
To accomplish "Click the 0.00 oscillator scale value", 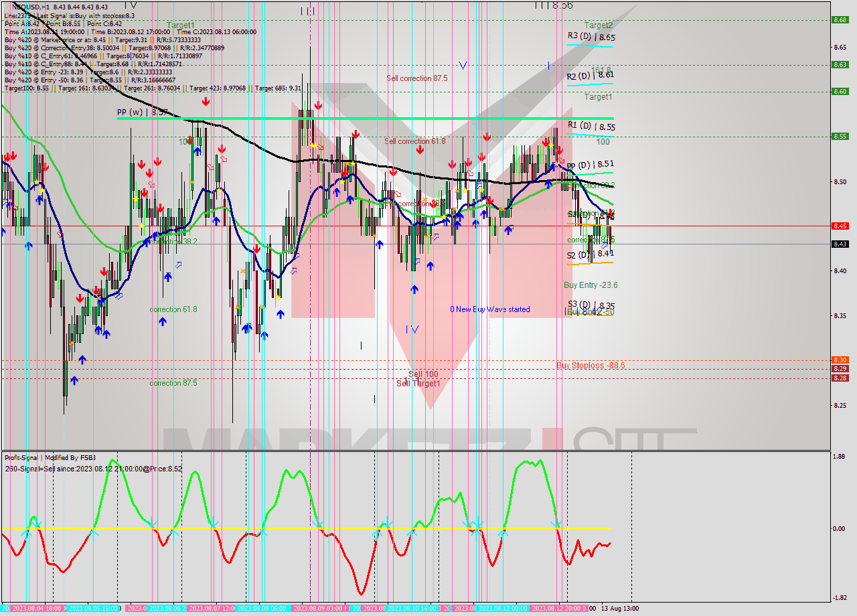I will (x=840, y=529).
